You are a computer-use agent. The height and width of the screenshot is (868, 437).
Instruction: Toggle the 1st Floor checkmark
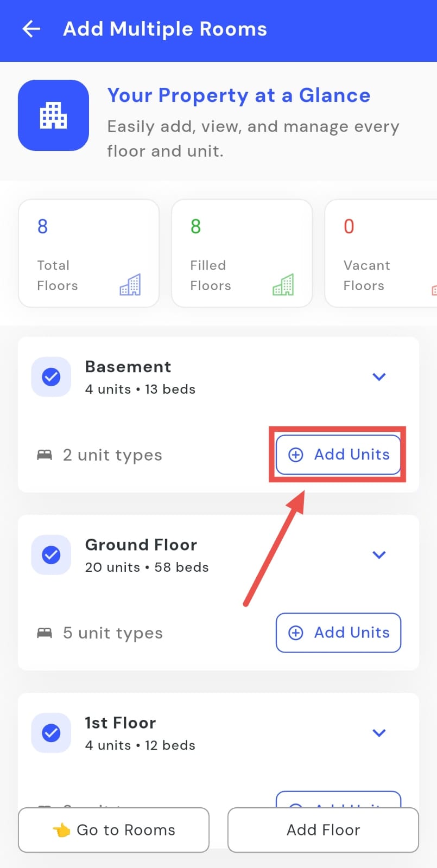coord(51,732)
